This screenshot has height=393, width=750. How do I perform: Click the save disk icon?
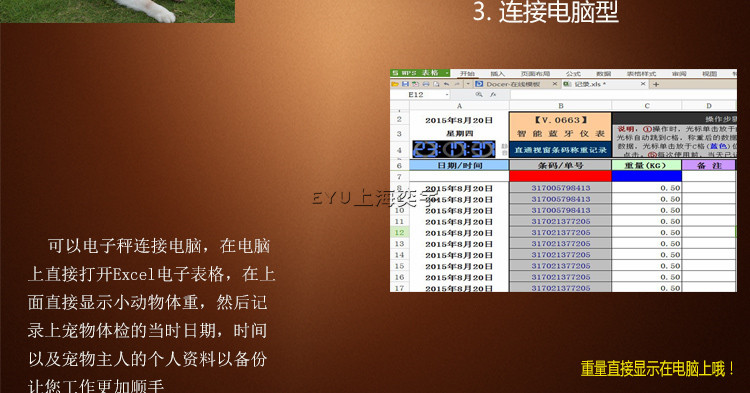pos(405,84)
